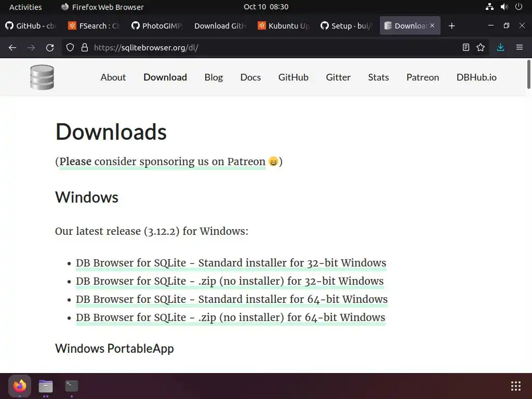This screenshot has height=399, width=532.
Task: Open the Gitter nav link
Action: (338, 77)
